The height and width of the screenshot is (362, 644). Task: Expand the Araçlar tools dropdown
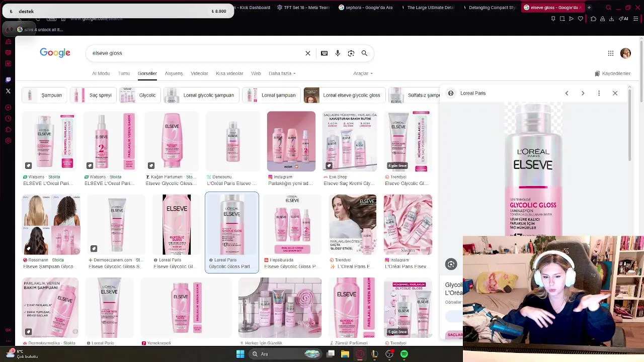pyautogui.click(x=363, y=73)
